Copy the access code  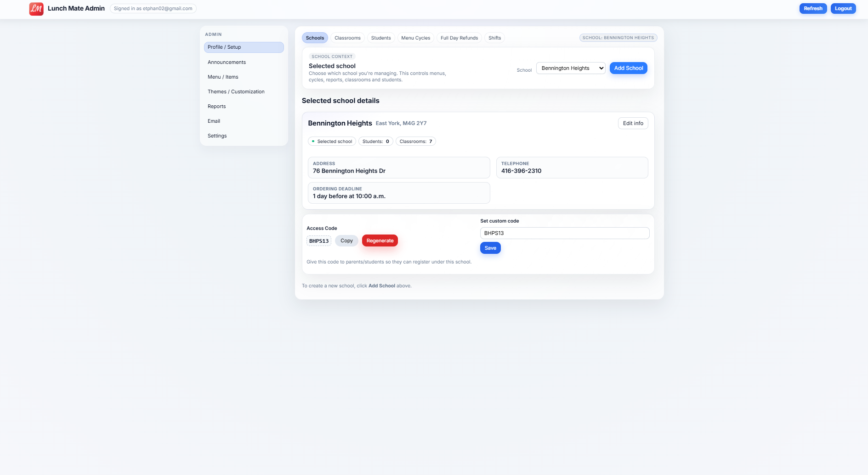pos(346,241)
